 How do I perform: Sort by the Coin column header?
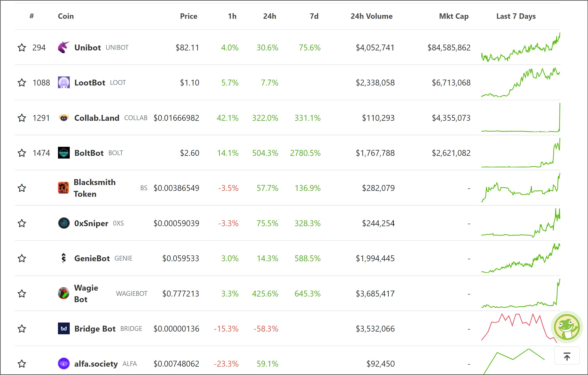[x=66, y=16]
